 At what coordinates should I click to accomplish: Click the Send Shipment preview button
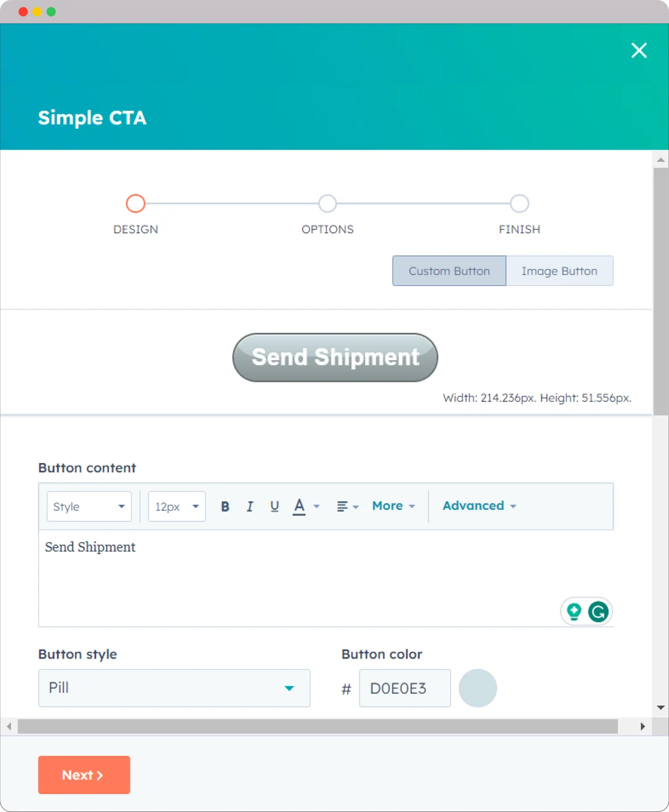(x=335, y=358)
